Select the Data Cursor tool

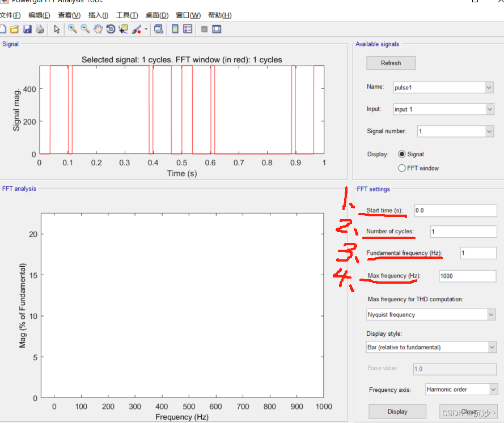click(123, 29)
